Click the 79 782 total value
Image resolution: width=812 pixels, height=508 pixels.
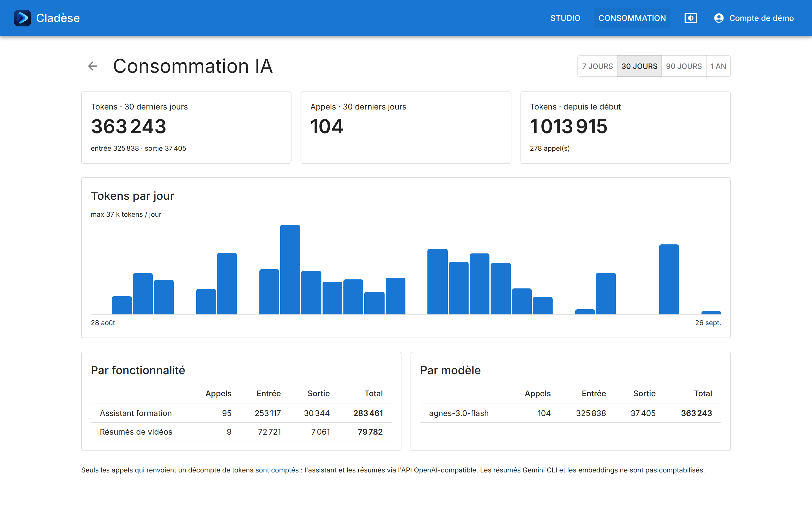click(370, 432)
